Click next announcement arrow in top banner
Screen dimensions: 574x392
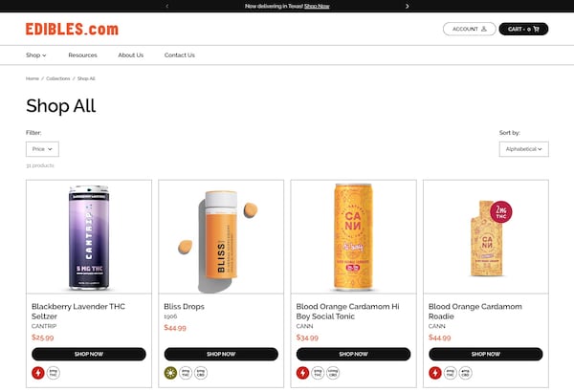(408, 6)
